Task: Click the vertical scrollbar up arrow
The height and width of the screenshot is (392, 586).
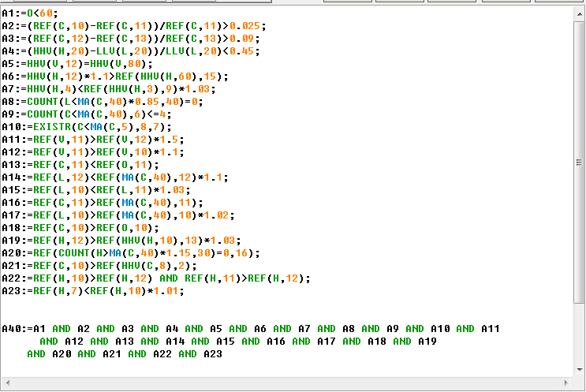Action: (579, 14)
